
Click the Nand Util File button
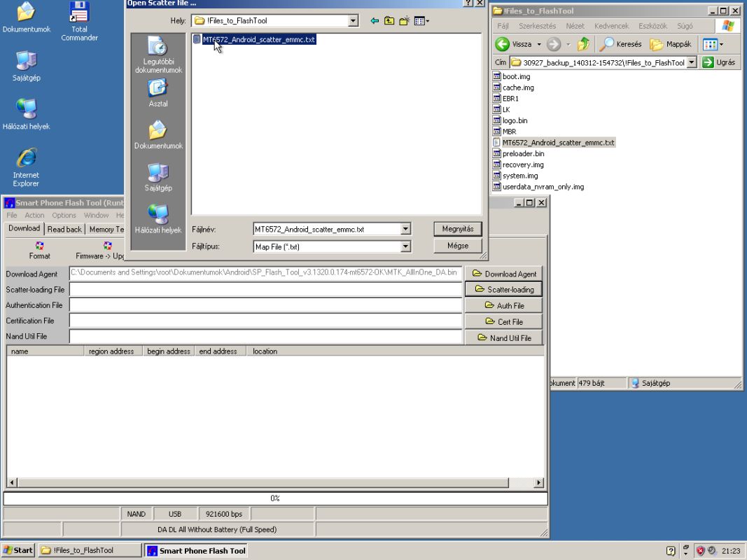(503, 338)
